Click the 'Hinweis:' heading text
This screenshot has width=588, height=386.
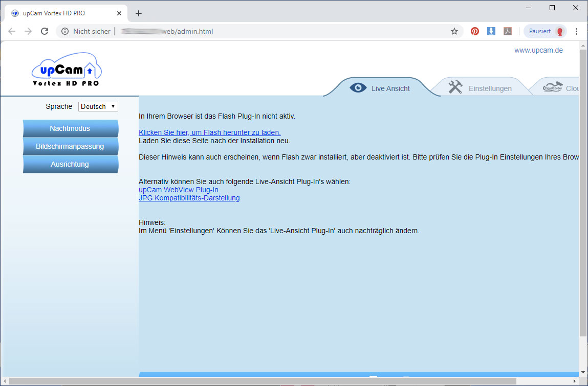click(152, 222)
